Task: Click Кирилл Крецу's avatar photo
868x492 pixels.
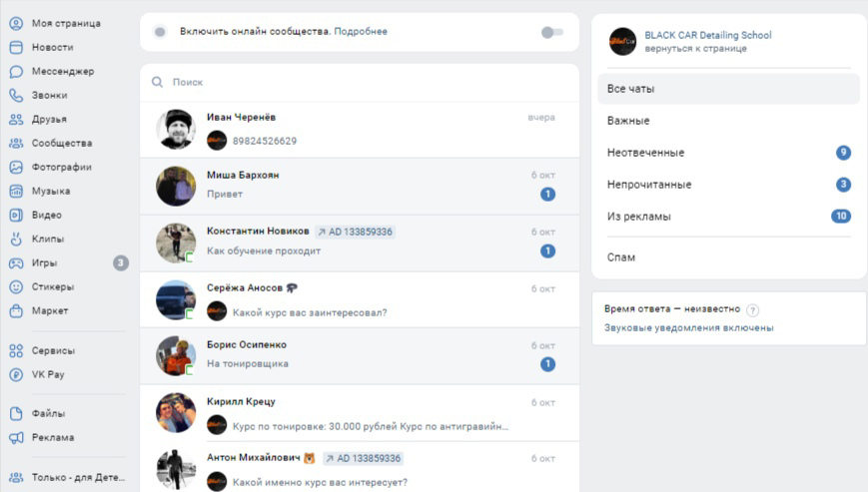Action: point(176,413)
